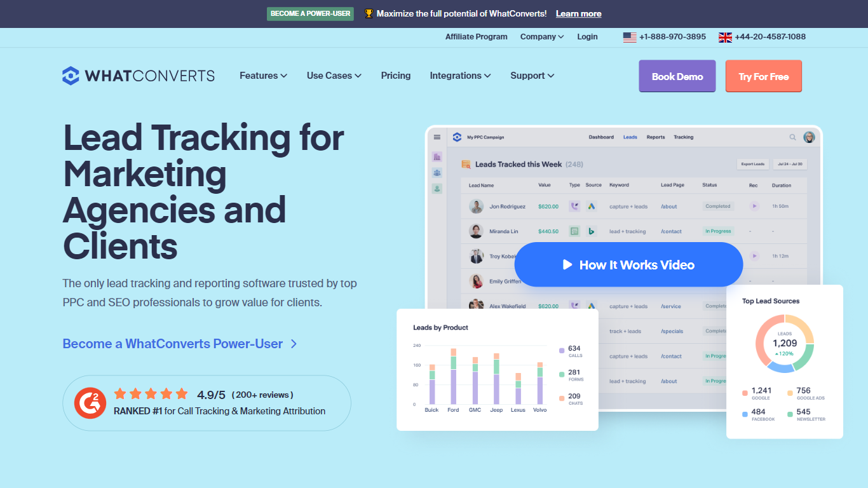Viewport: 868px width, 488px height.
Task: Switch to the Tracking tab in the preview
Action: [684, 137]
